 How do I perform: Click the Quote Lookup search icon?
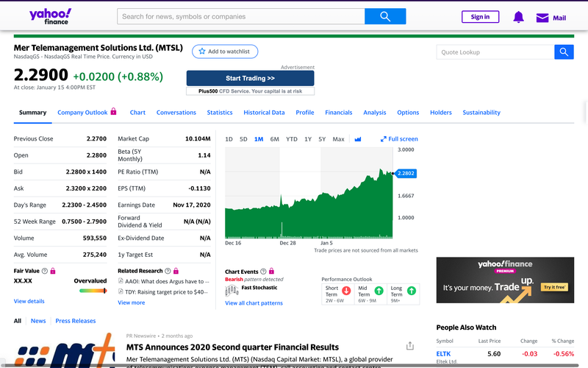click(x=564, y=52)
